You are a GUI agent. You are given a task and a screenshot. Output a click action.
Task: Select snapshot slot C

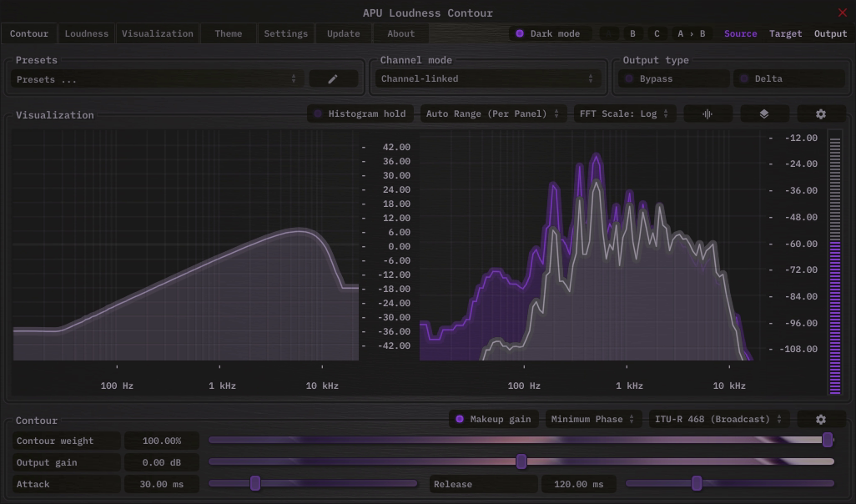(x=657, y=33)
